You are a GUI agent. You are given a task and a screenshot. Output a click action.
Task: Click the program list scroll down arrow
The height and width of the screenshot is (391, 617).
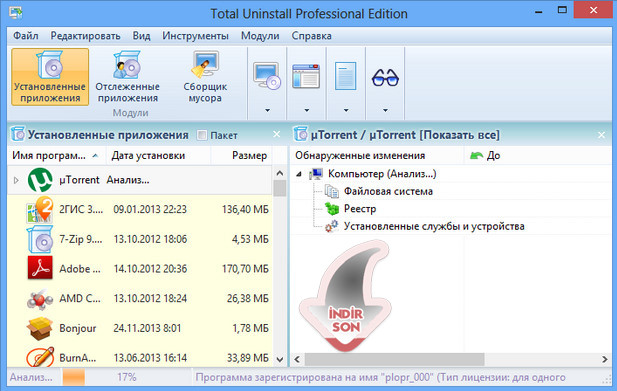(x=280, y=359)
